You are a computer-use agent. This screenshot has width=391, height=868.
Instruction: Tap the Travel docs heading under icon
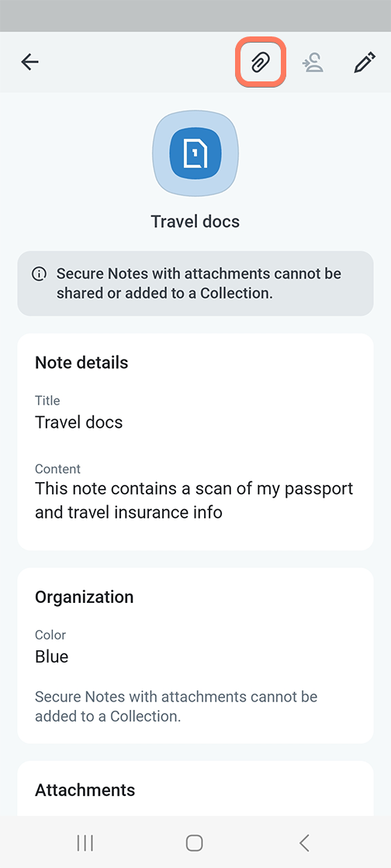tap(195, 222)
